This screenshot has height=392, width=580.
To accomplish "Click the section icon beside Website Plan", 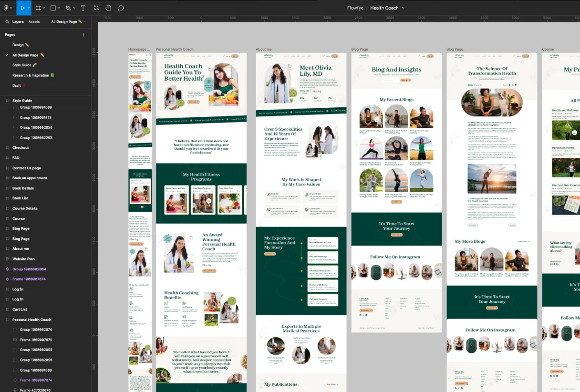I will click(x=7, y=259).
